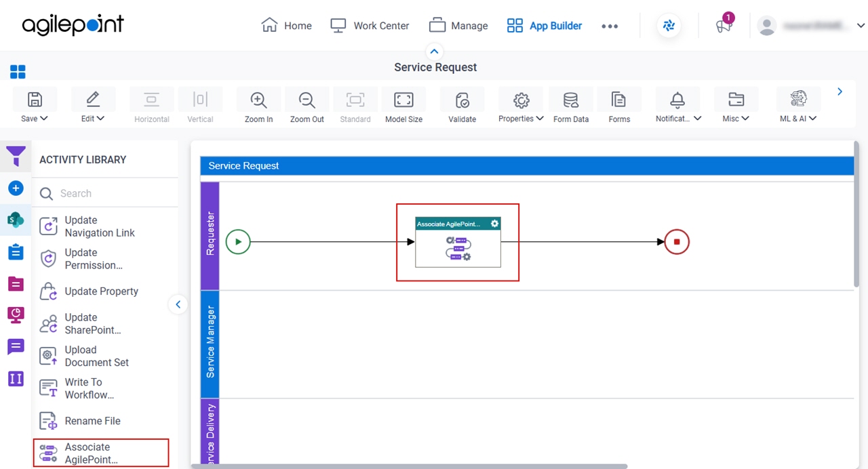Click the canvas vertical scrollbar

[x=856, y=213]
